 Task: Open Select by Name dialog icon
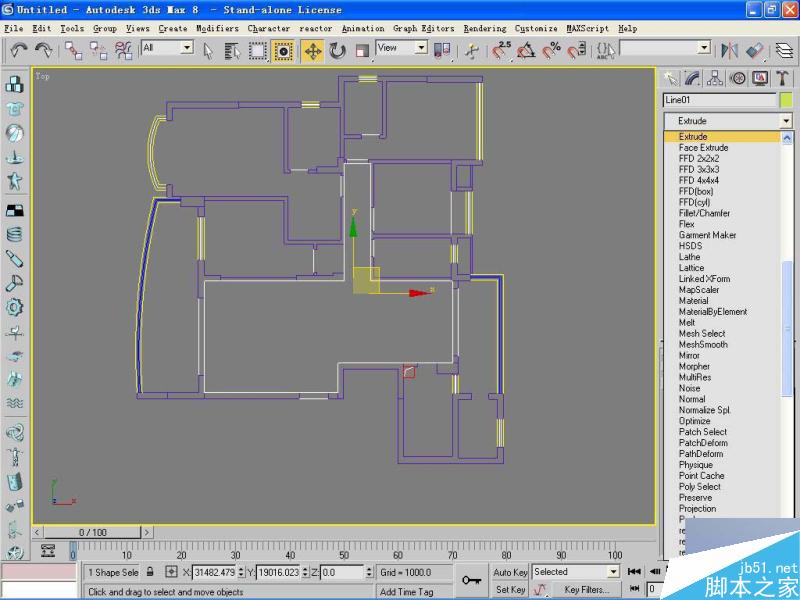pos(232,50)
